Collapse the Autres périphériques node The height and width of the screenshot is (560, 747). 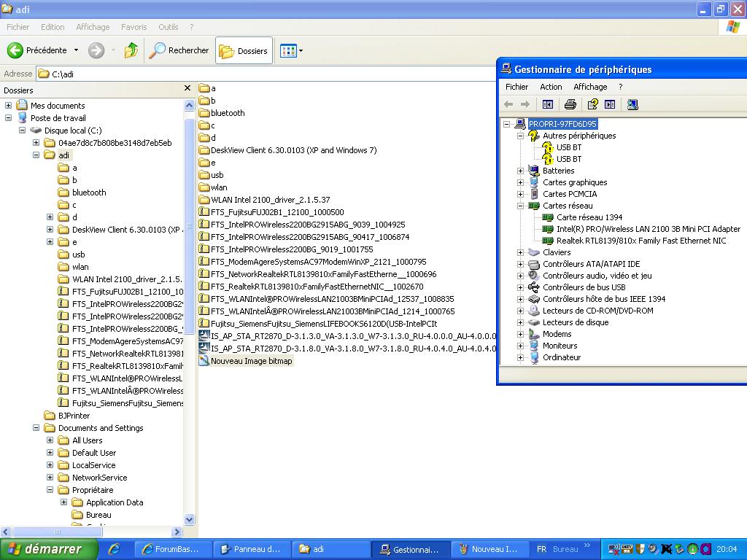point(521,136)
